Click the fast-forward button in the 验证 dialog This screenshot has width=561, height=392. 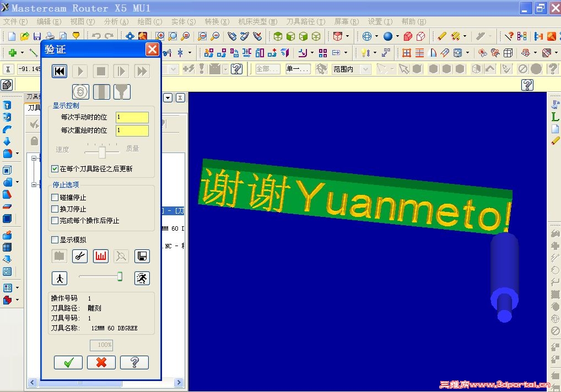point(142,71)
